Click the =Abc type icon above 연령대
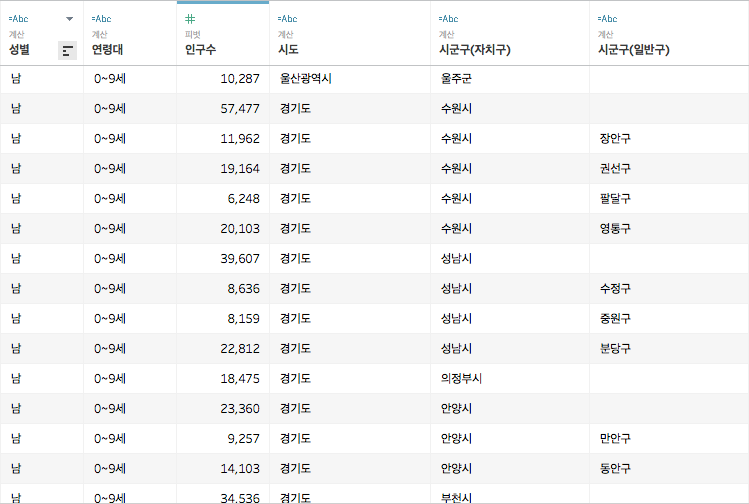Image resolution: width=749 pixels, height=504 pixels. click(x=101, y=19)
